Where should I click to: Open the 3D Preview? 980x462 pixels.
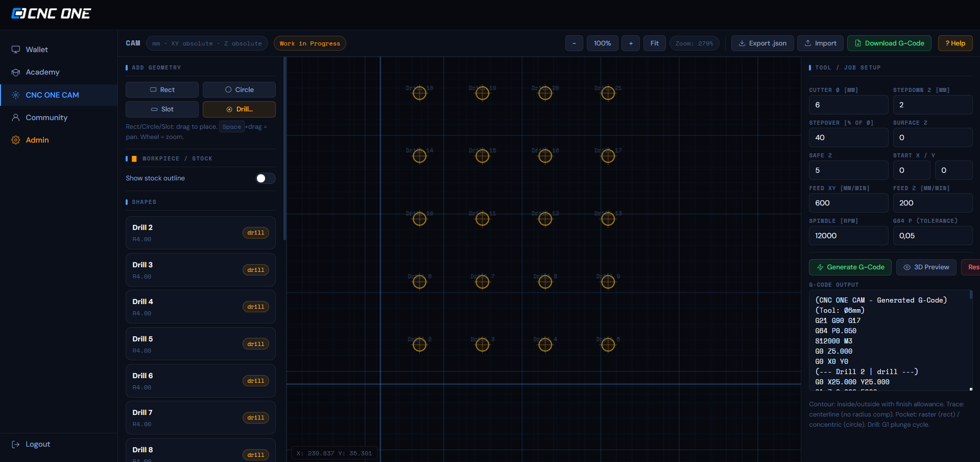click(926, 267)
